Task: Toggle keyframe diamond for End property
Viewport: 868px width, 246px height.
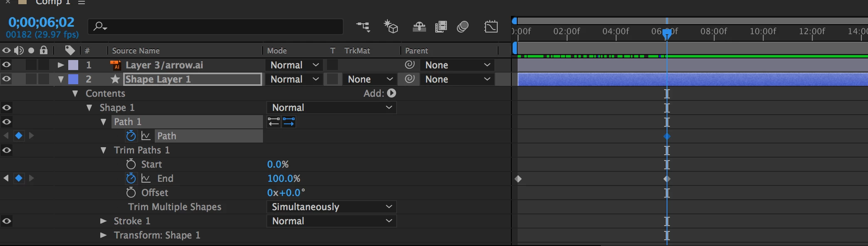Action: tap(19, 178)
